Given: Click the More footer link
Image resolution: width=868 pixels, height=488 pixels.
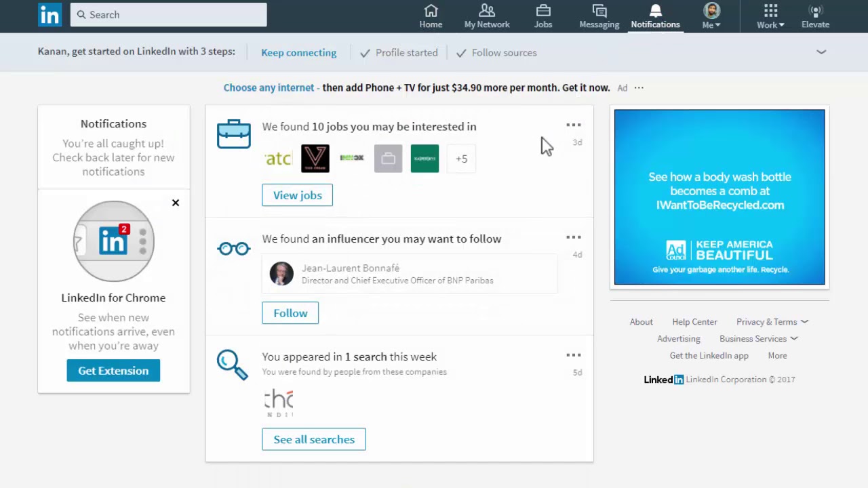Looking at the screenshot, I should (x=778, y=356).
